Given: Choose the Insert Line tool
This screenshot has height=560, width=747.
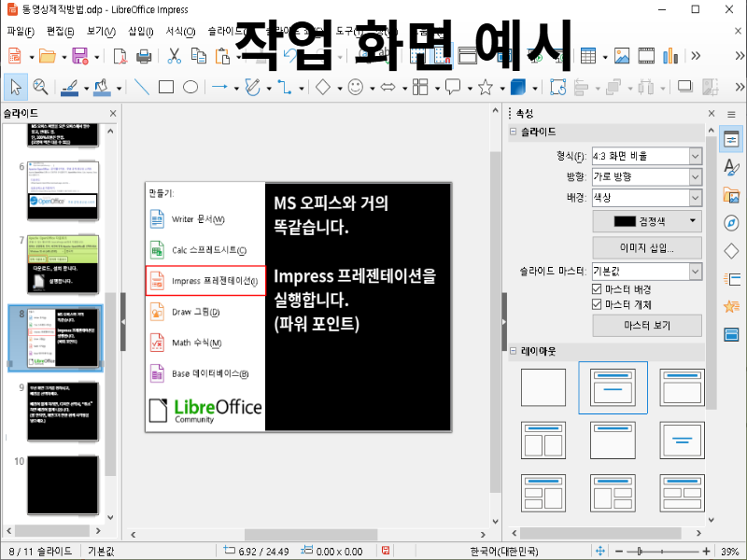Looking at the screenshot, I should click(142, 87).
